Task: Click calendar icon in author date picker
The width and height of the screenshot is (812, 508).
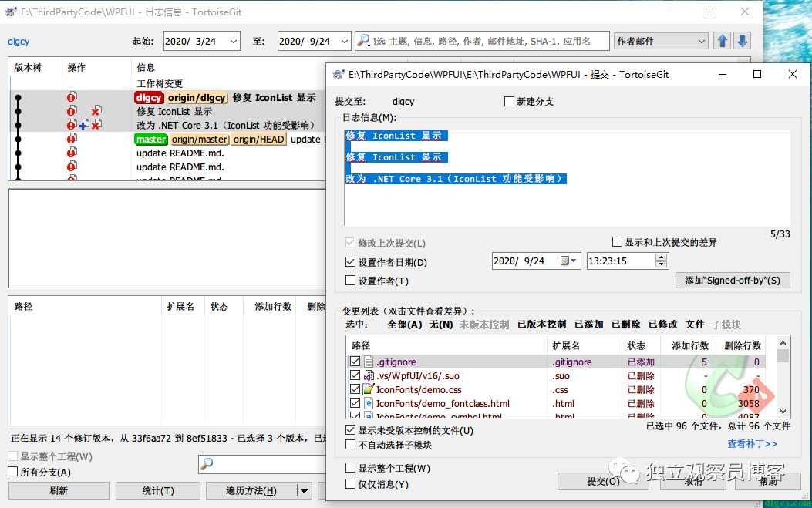Action: [565, 261]
